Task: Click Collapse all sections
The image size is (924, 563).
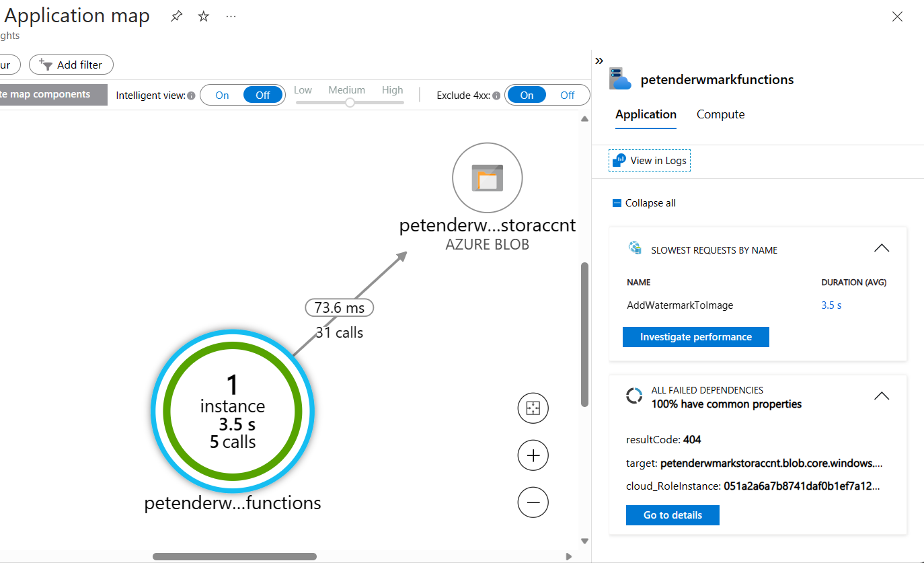Action: [644, 203]
